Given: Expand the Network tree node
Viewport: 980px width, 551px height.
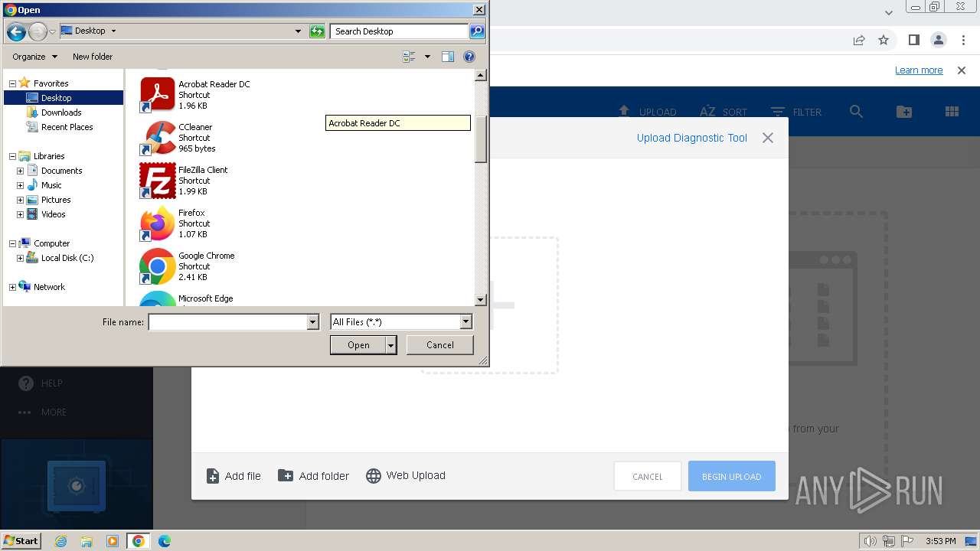Looking at the screenshot, I should click(12, 287).
